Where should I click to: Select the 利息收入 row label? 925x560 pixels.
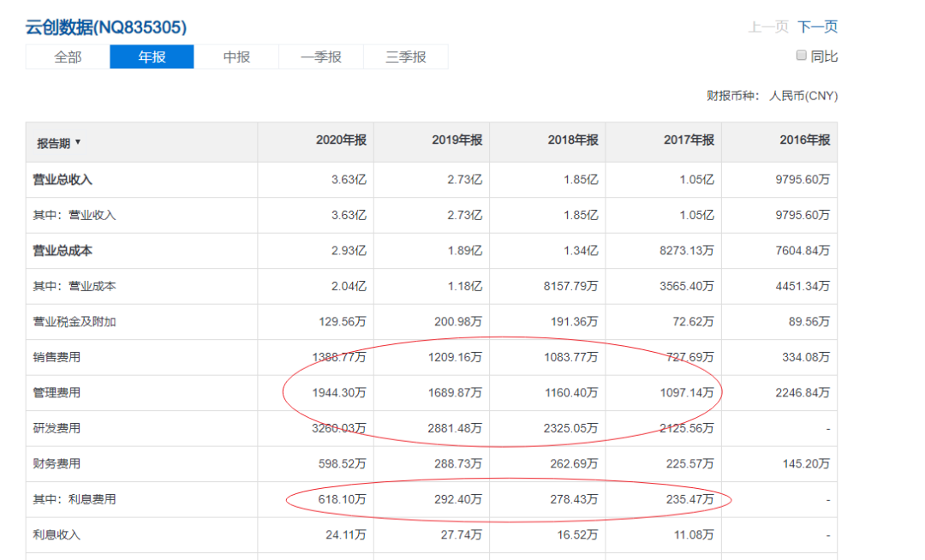(57, 534)
